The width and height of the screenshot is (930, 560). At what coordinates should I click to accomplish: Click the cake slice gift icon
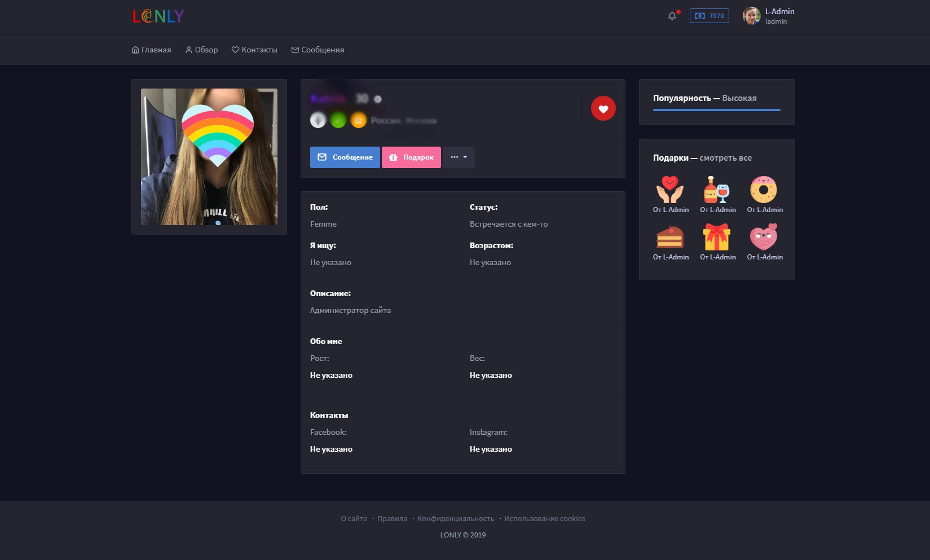pos(670,237)
